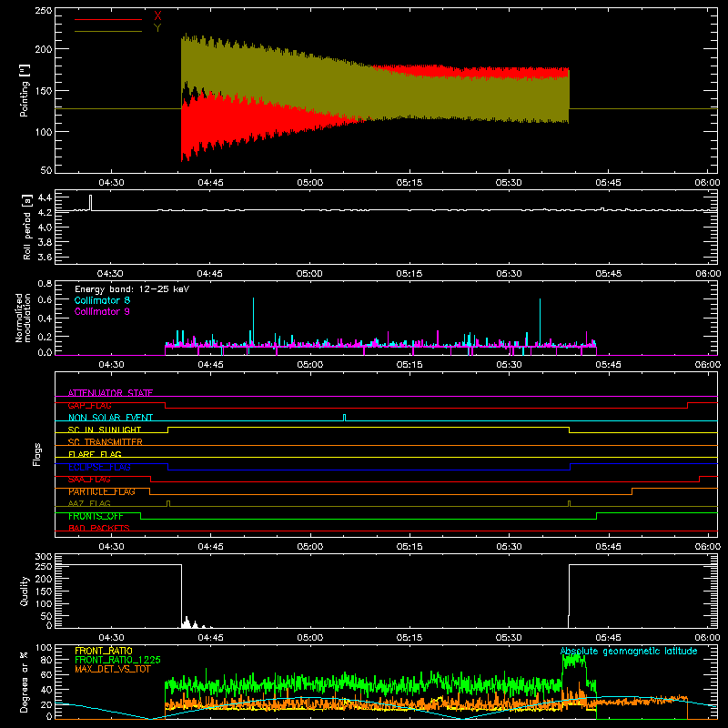Click the ECLIPSE_FLAG label
Screen dimensions: 728x728
(x=99, y=467)
